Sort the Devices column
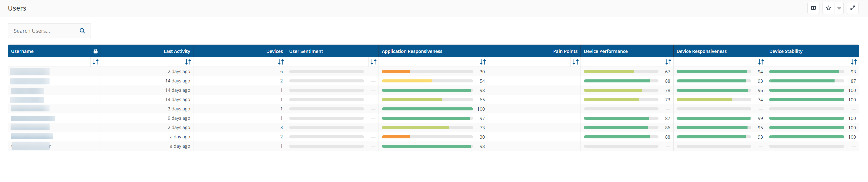This screenshot has width=868, height=182. point(281,62)
